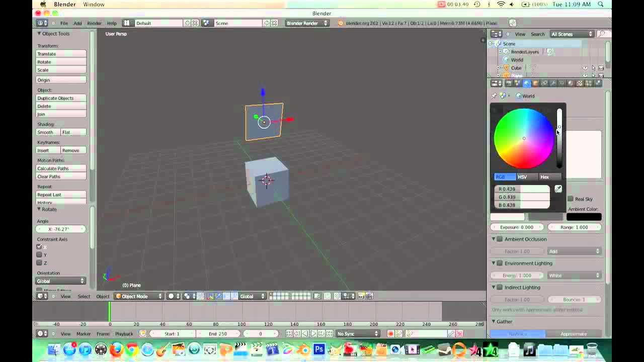Click the pin icon beside World datablock

tap(494, 96)
